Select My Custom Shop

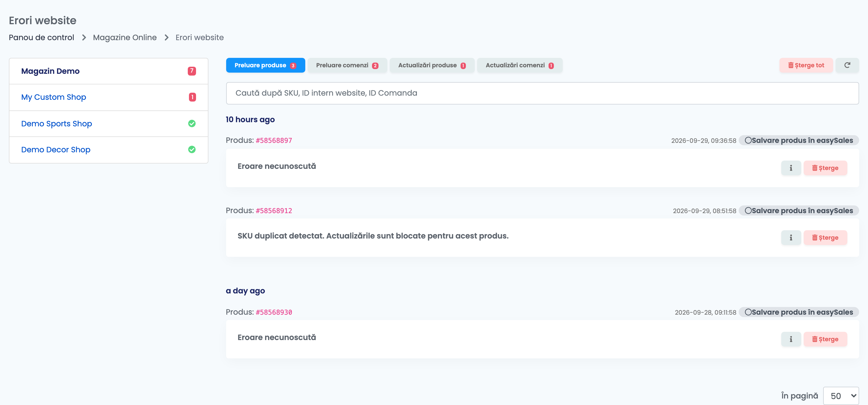[109, 97]
